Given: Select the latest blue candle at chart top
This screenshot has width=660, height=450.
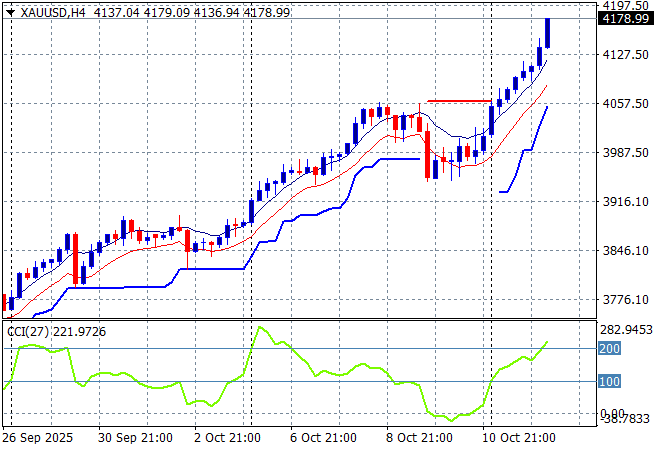Looking at the screenshot, I should click(548, 33).
